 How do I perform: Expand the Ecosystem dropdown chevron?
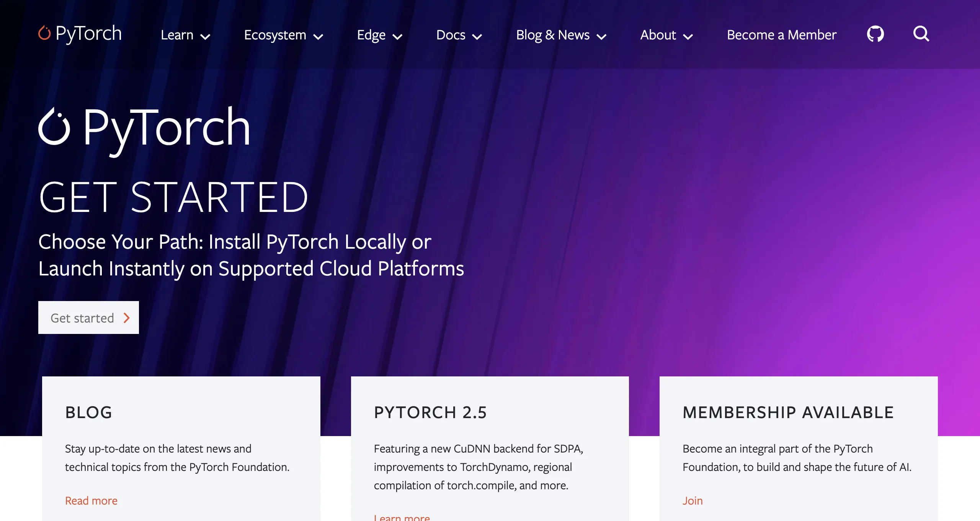[318, 37]
